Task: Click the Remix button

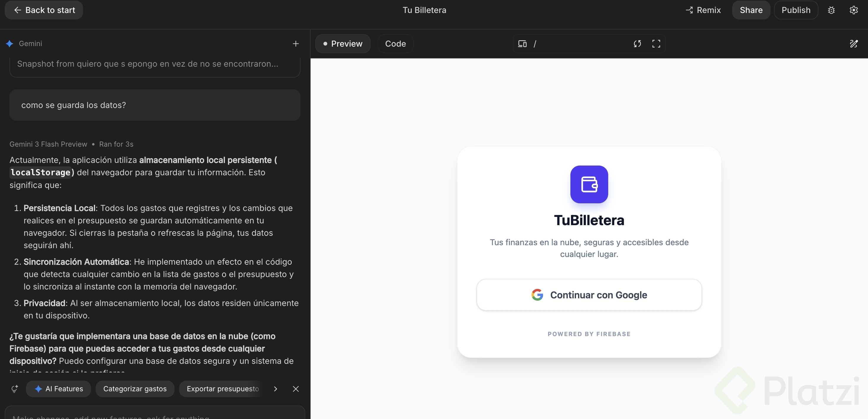Action: click(703, 10)
